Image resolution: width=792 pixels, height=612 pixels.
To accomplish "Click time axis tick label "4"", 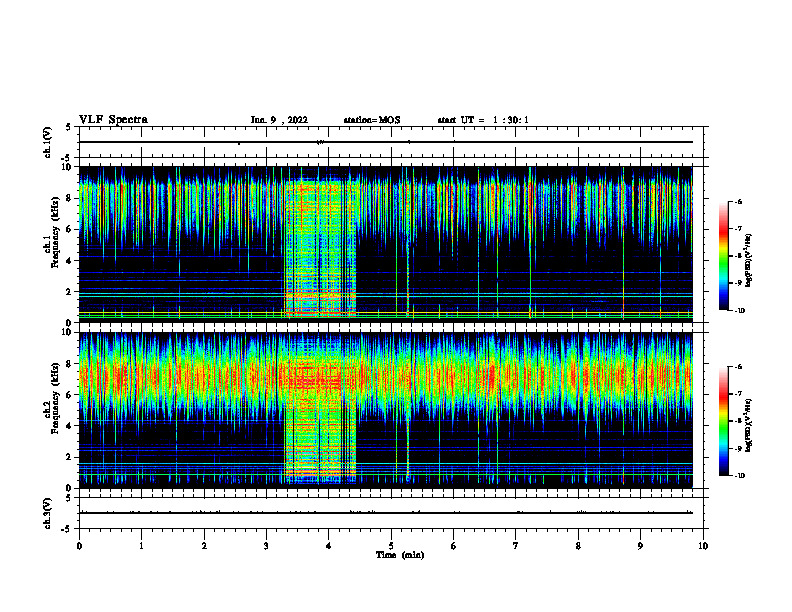I will tap(329, 546).
